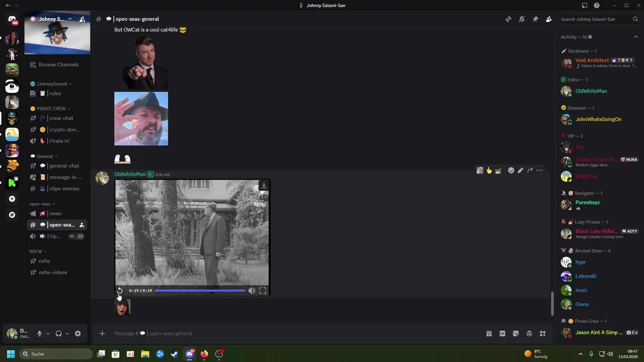The height and width of the screenshot is (362, 644).
Task: Toggle headphone deafen in user panel
Action: pyautogui.click(x=58, y=333)
